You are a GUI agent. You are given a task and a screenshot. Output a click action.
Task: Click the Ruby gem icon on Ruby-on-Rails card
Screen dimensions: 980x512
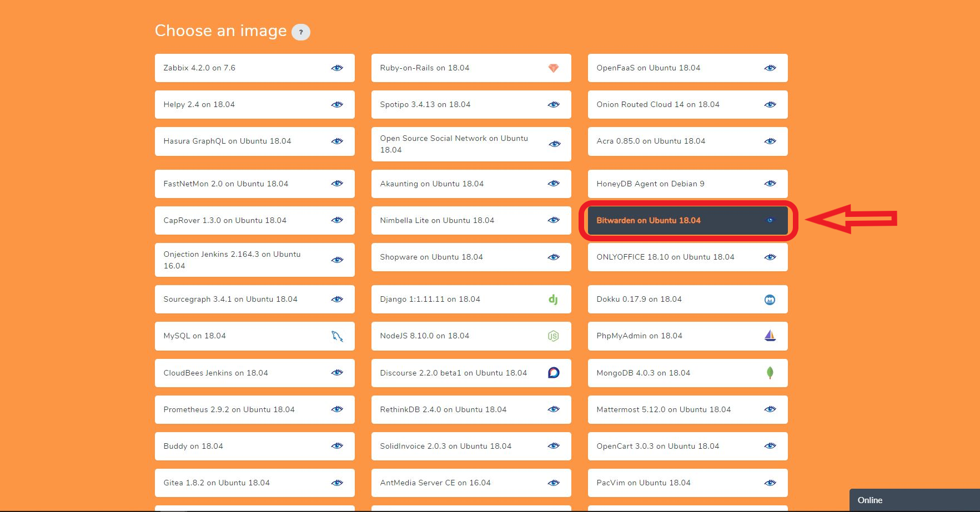coord(554,68)
